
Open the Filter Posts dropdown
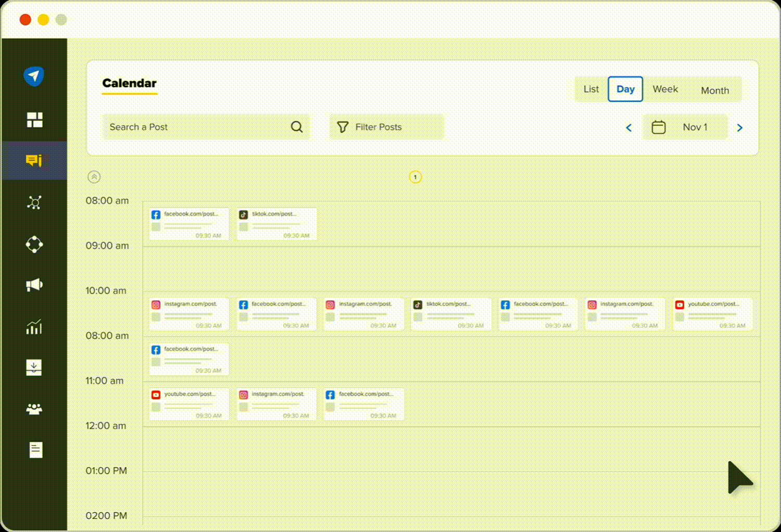pos(386,127)
